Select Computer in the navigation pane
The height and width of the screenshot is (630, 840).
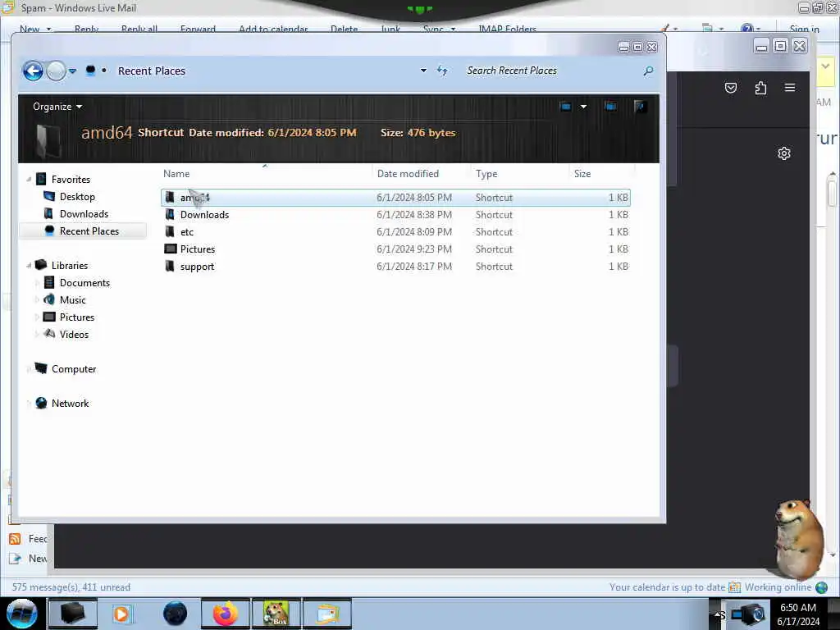(x=74, y=369)
